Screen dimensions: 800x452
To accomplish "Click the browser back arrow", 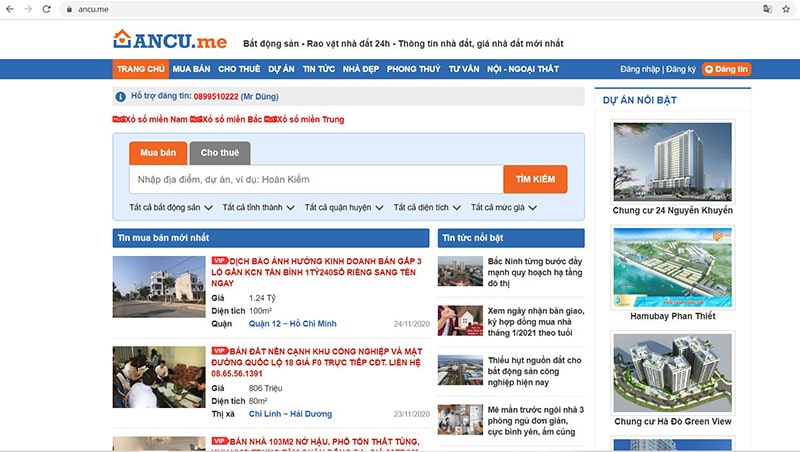I will click(x=10, y=9).
